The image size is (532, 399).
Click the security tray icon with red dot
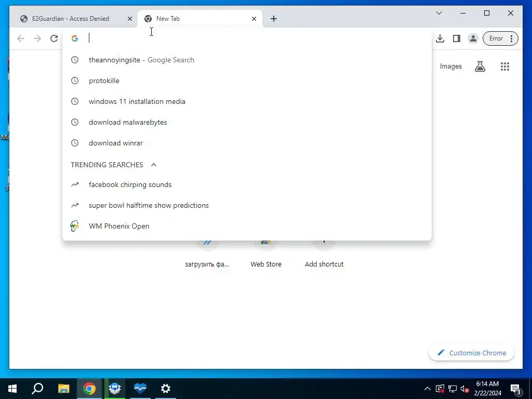[440, 389]
